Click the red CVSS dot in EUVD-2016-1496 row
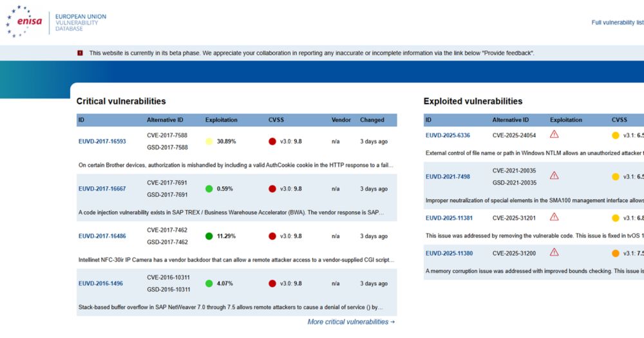Screen dimensions: 644x338 pyautogui.click(x=272, y=283)
